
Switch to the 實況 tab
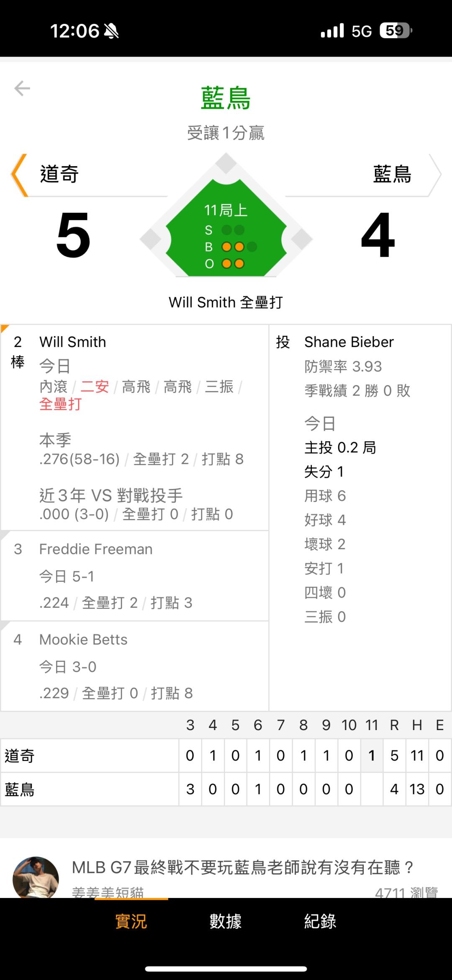click(x=131, y=921)
